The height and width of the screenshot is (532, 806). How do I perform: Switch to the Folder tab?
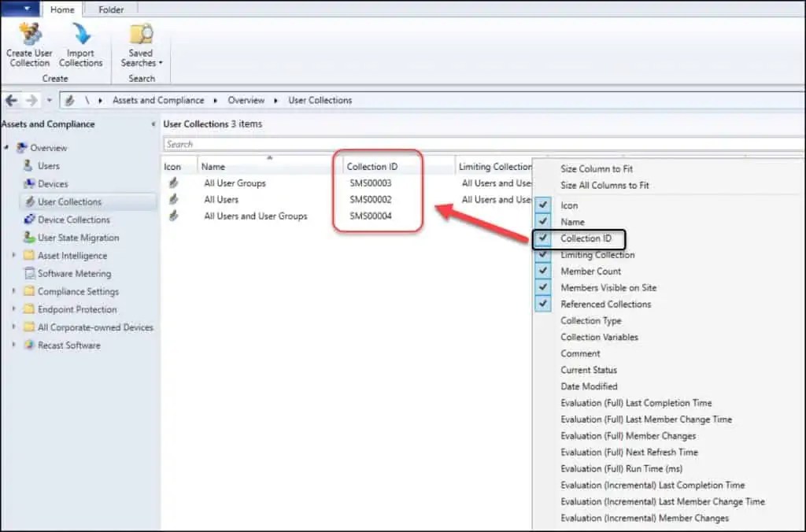click(110, 9)
